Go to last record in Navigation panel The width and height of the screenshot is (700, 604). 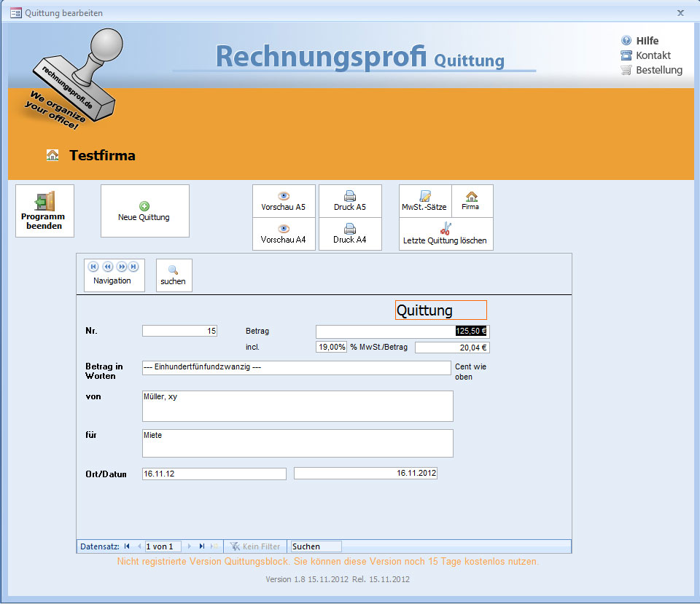click(x=133, y=267)
